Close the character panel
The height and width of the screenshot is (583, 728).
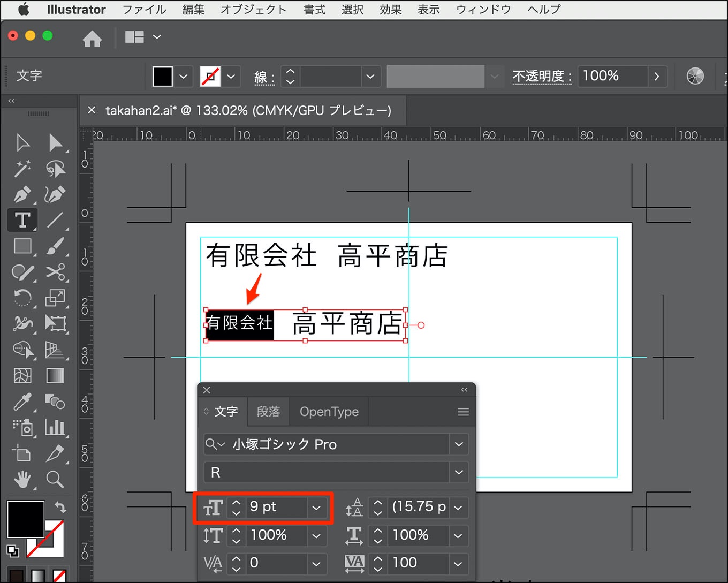tap(207, 390)
